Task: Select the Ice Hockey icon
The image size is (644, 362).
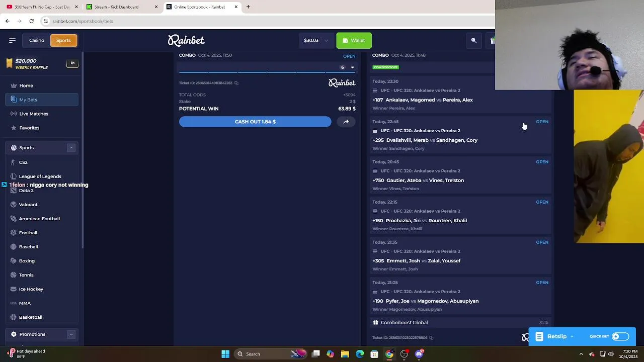Action: (x=14, y=289)
